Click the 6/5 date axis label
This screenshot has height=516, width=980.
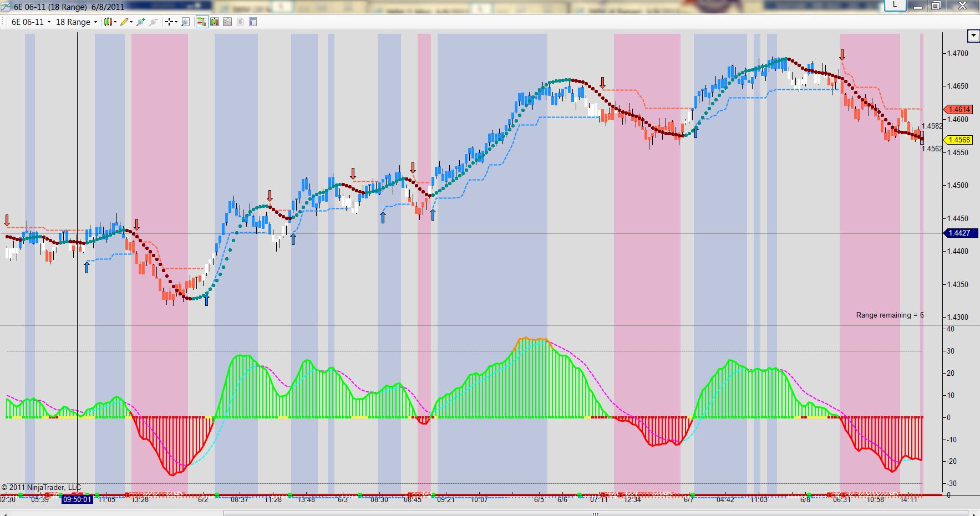click(539, 500)
